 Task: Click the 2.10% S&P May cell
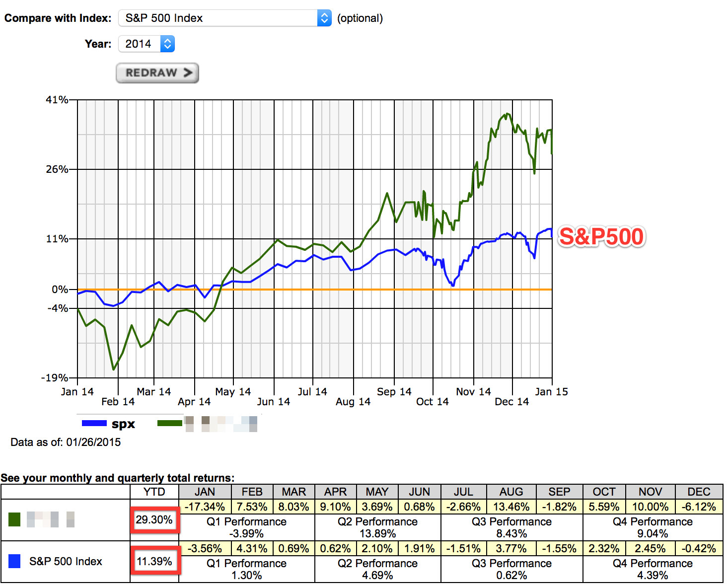[x=377, y=549]
